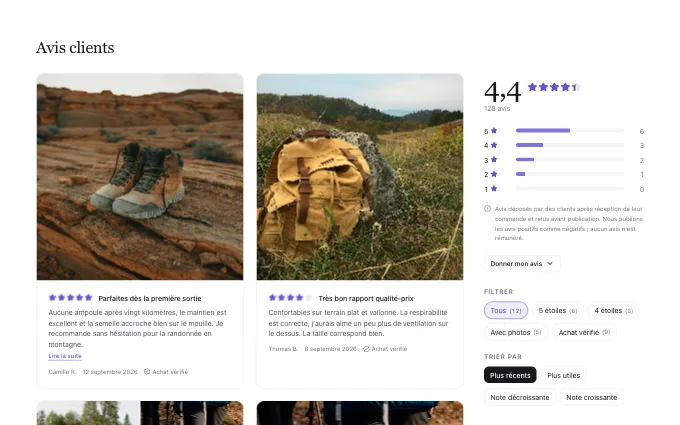Filter reviews by 5 étoiles

point(558,311)
